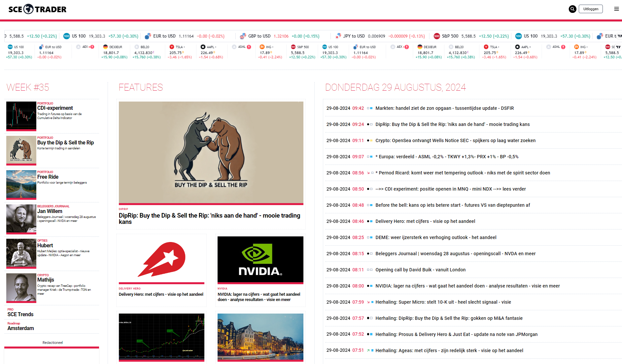Click the JPY to USD flag icon

click(338, 36)
